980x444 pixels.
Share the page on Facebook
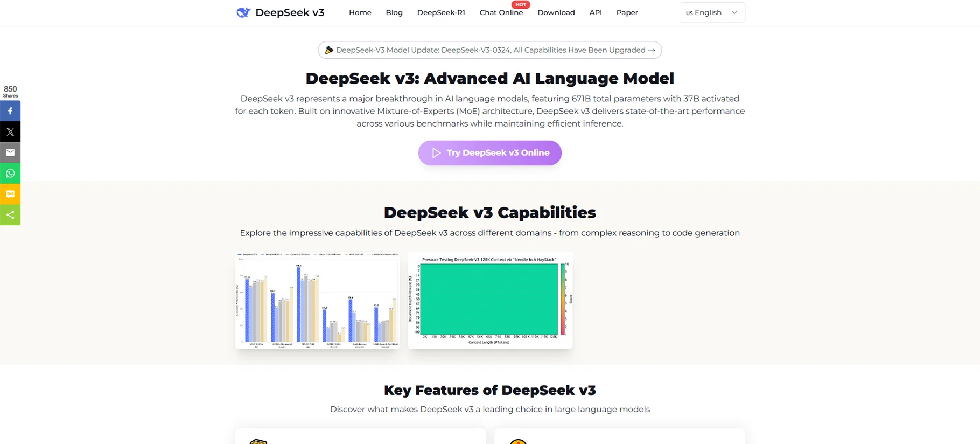pos(10,111)
